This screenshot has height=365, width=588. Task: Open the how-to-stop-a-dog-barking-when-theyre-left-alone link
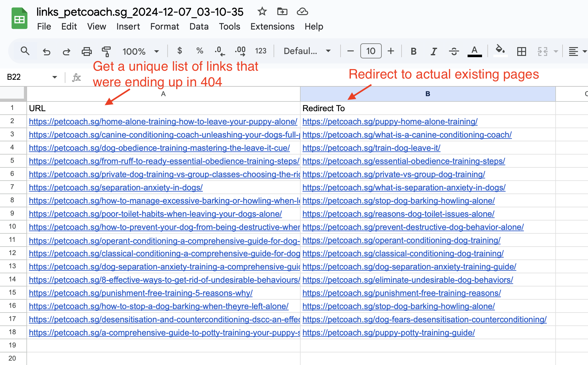159,306
